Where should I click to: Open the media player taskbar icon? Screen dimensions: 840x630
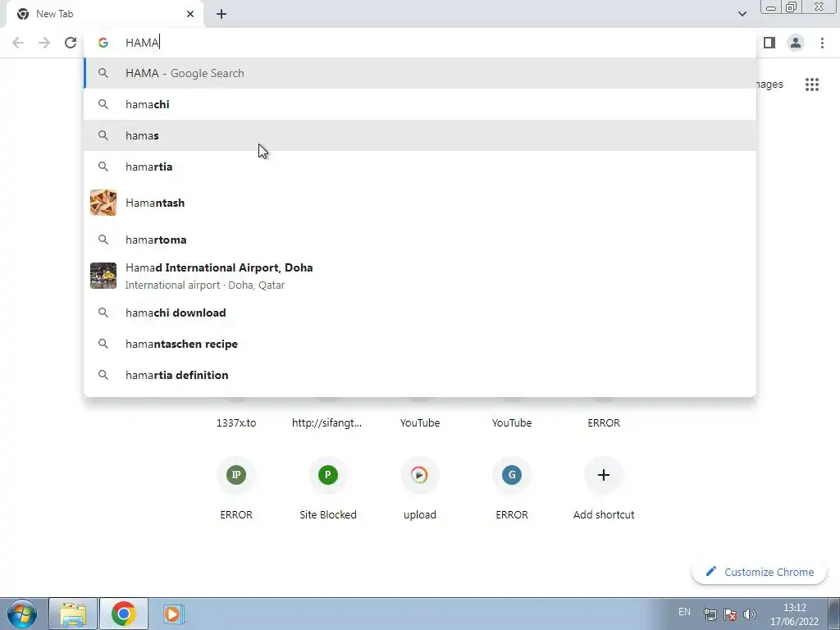point(172,614)
